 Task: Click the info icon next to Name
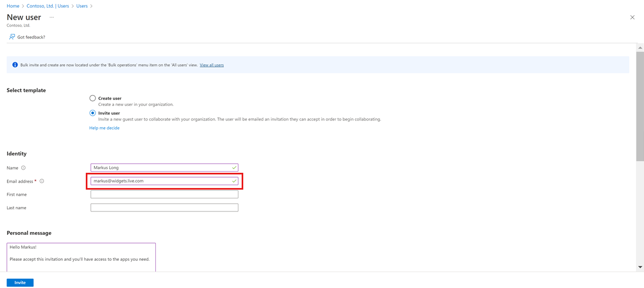tap(23, 167)
